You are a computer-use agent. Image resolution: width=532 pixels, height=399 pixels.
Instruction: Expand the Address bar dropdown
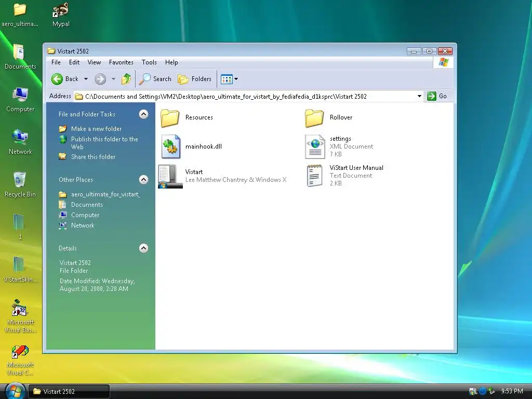coord(419,96)
